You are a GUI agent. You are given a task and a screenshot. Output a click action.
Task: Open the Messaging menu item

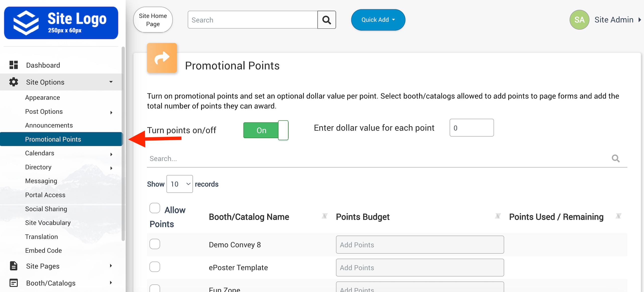[x=41, y=181]
